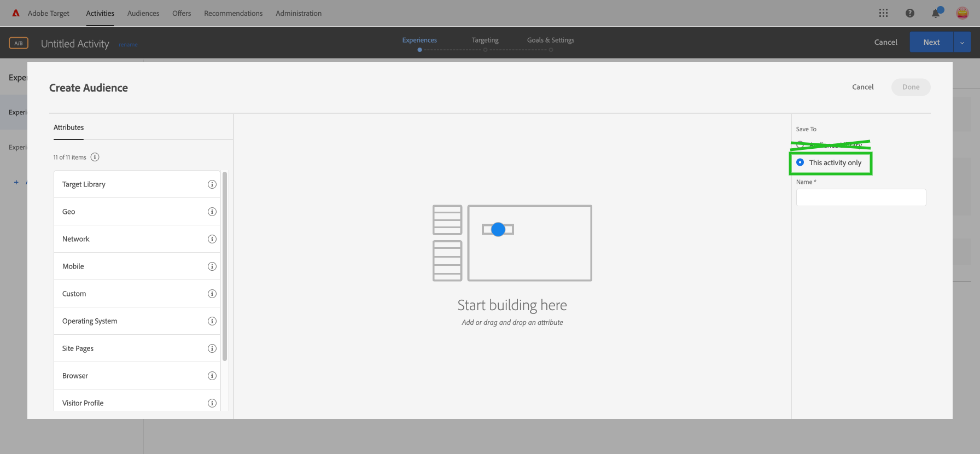Click the Adobe logo icon
This screenshot has width=980, height=454.
pos(16,13)
